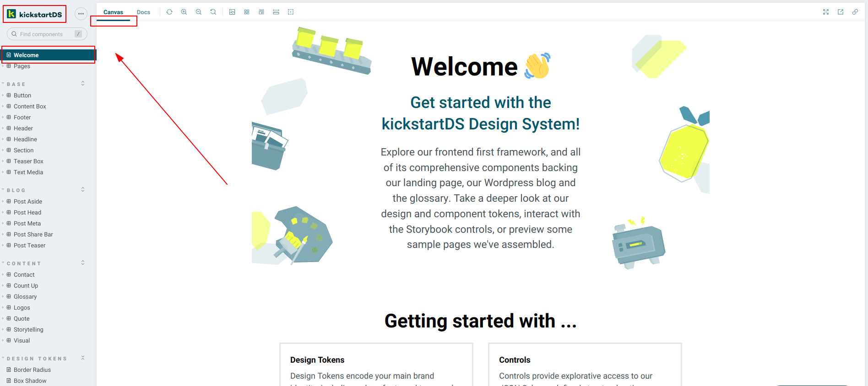This screenshot has width=868, height=386.
Task: Copy canvas link icon
Action: point(855,12)
